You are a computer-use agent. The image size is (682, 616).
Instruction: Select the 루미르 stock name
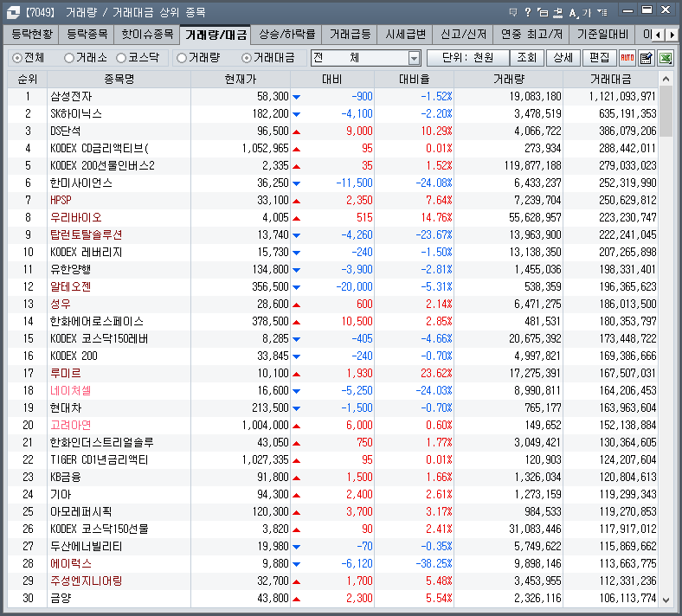click(x=65, y=374)
